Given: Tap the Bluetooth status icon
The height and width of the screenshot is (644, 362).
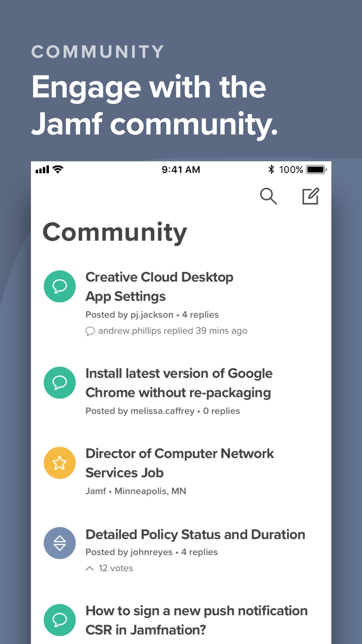Looking at the screenshot, I should click(x=271, y=170).
